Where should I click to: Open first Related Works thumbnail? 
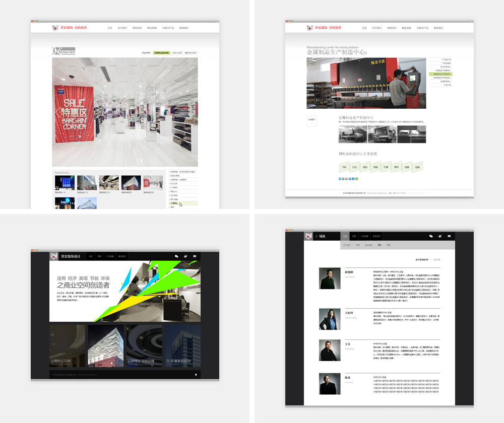tap(65, 182)
